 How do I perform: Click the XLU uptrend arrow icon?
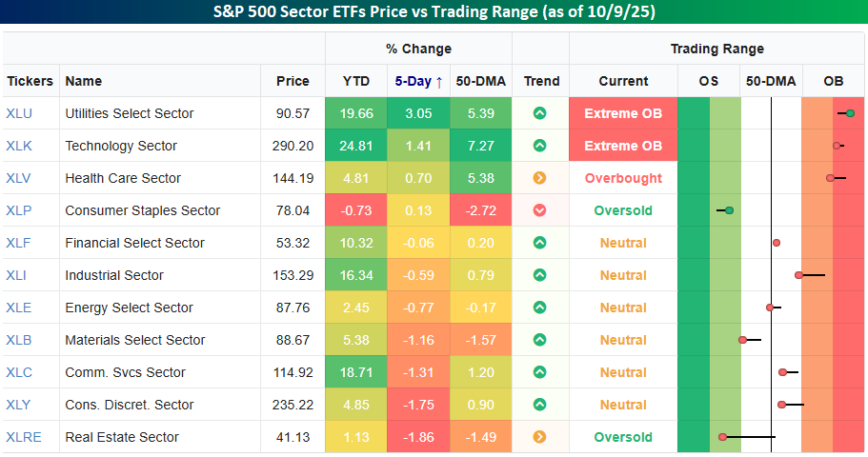click(x=539, y=113)
